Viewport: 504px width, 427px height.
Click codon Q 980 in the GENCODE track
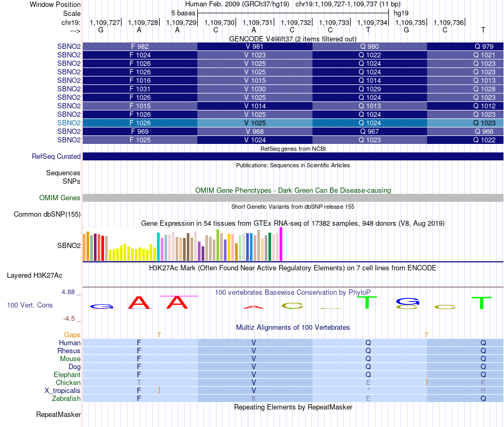(370, 46)
